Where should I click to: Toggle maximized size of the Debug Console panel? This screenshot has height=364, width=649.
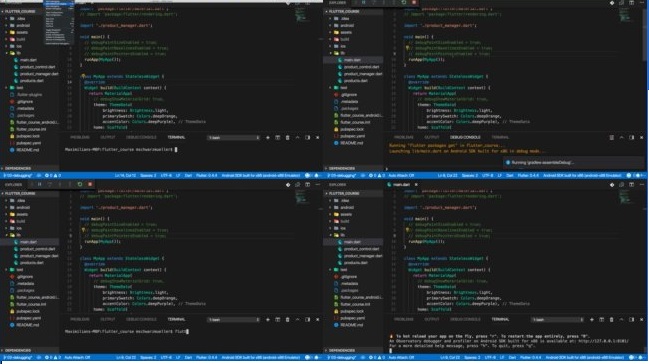621,137
